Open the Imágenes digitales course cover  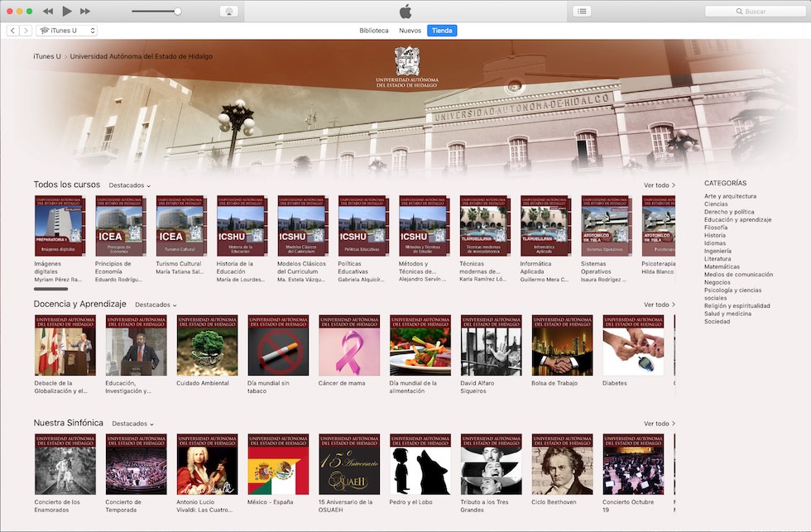point(60,226)
